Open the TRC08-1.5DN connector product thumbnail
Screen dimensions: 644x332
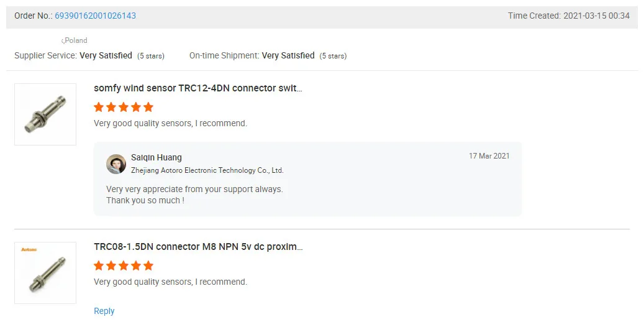45,273
